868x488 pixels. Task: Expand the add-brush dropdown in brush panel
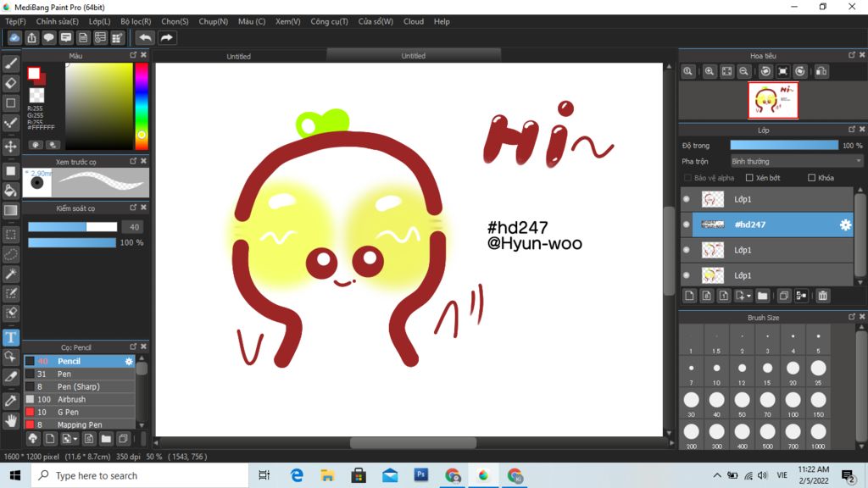[x=75, y=439]
